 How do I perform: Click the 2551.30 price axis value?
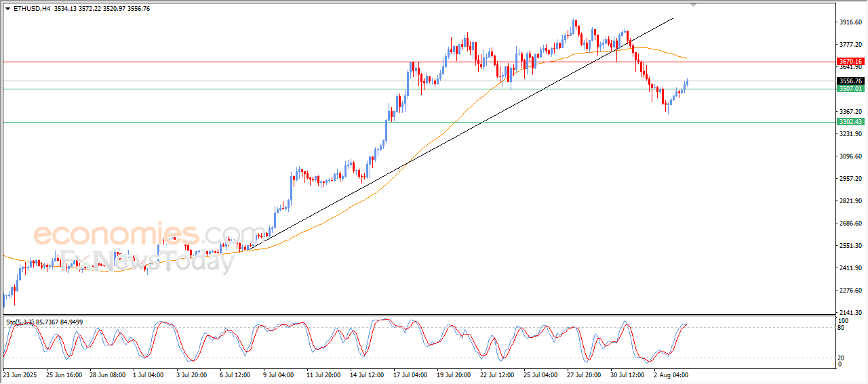850,246
